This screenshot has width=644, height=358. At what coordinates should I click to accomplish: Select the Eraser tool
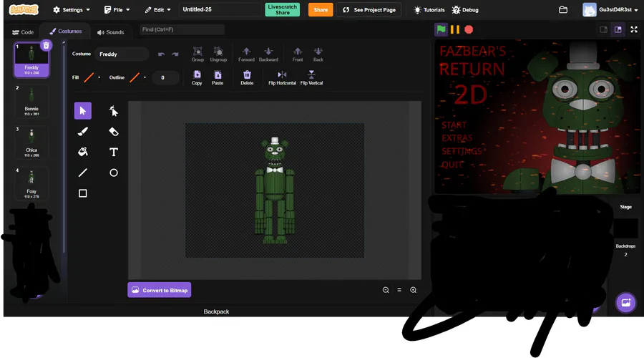(x=113, y=132)
